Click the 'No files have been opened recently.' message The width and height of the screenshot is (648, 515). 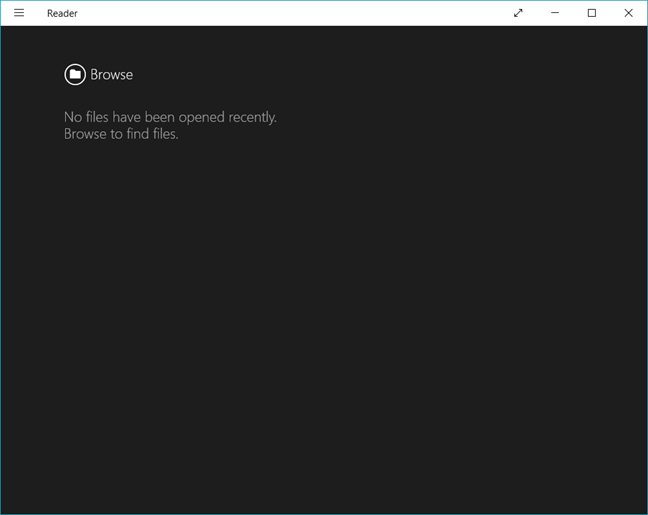tap(170, 117)
